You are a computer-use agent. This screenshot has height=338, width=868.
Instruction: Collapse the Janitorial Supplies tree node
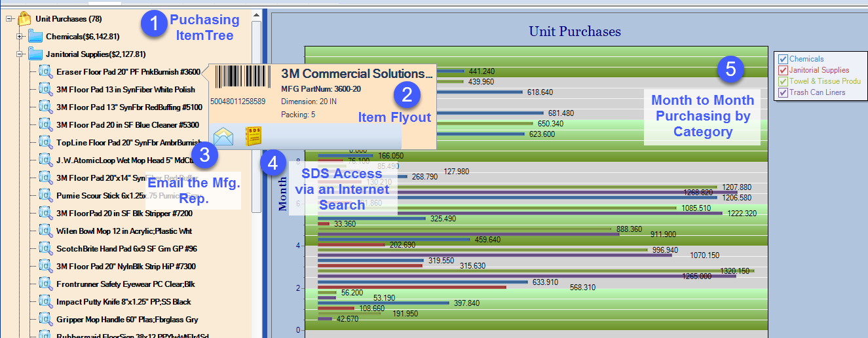tap(20, 54)
